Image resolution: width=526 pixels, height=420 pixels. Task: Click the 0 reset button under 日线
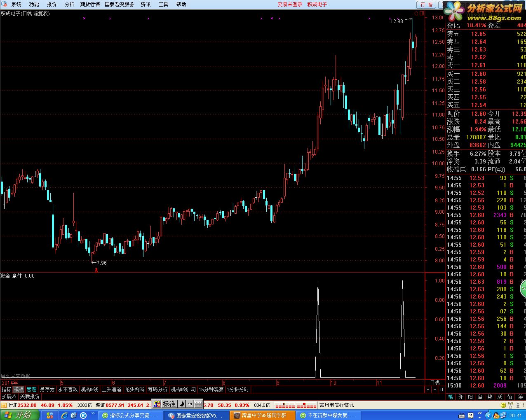pyautogui.click(x=441, y=389)
